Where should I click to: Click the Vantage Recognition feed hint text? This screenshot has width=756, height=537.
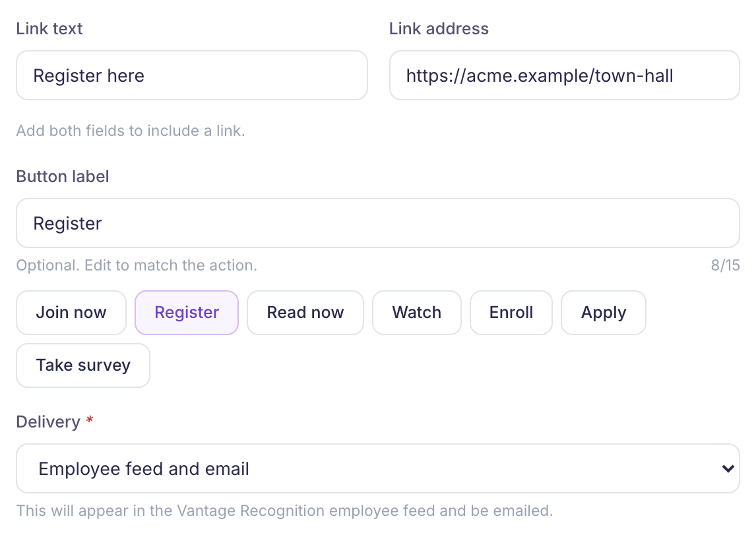pos(284,511)
